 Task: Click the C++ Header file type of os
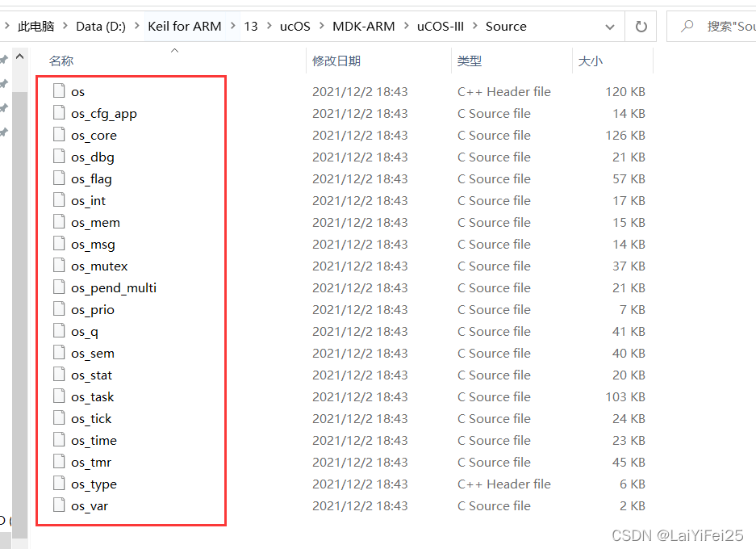point(503,92)
